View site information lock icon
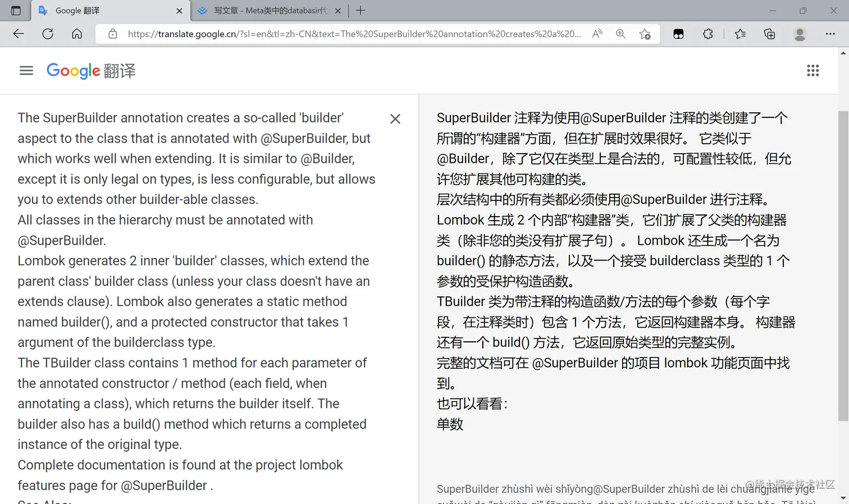This screenshot has height=504, width=849. pos(113,34)
